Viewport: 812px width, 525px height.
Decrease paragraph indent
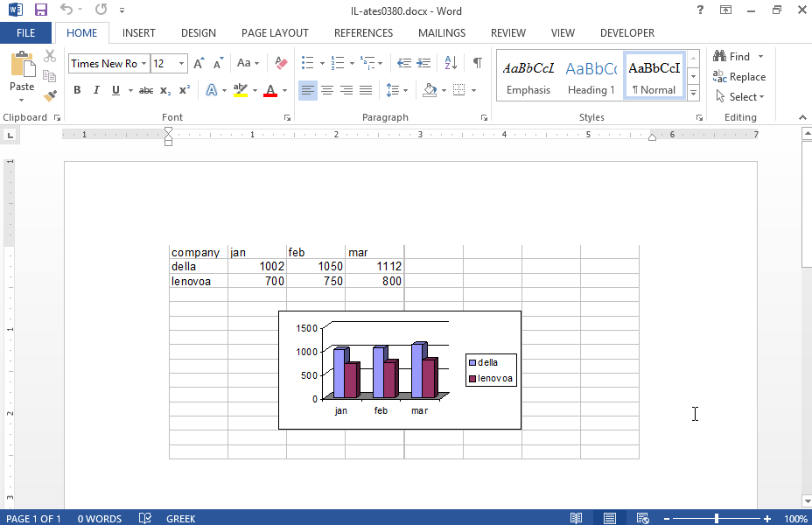click(404, 63)
